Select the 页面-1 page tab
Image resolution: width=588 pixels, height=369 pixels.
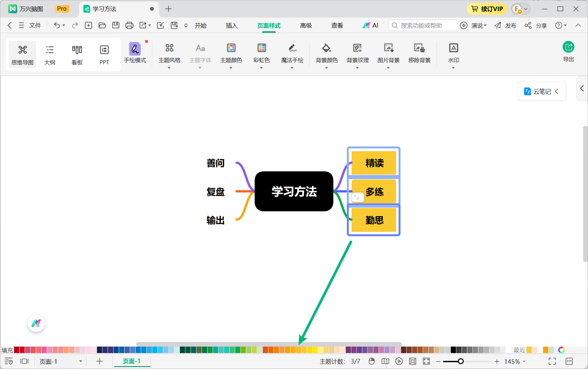pyautogui.click(x=132, y=361)
